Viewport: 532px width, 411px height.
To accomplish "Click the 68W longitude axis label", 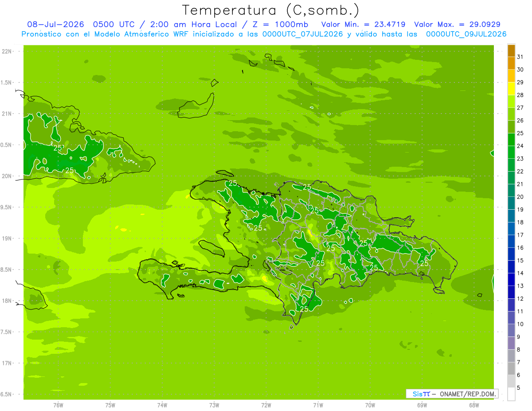I will tap(474, 405).
